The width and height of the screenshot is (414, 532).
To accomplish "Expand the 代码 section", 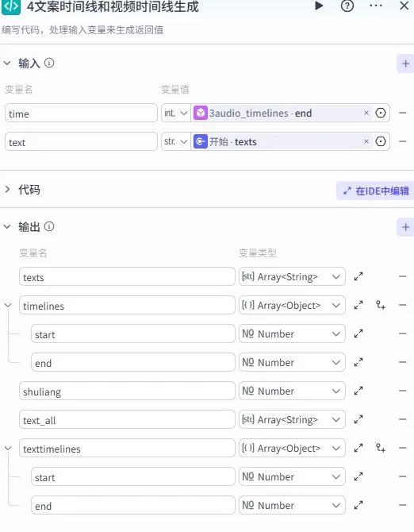I will click(7, 189).
